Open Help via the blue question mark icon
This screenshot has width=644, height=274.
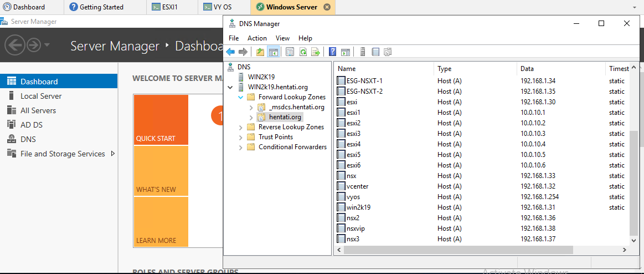coord(333,52)
